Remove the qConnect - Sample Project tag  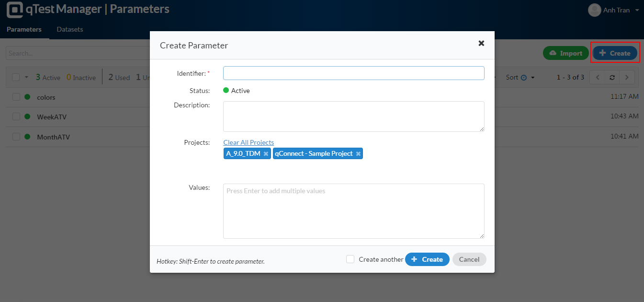[358, 154]
